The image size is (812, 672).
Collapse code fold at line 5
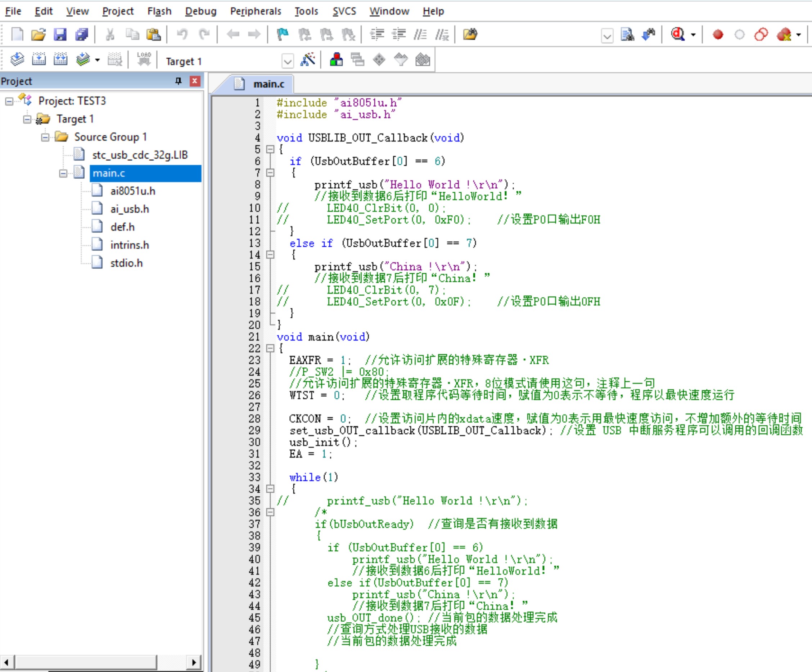271,149
